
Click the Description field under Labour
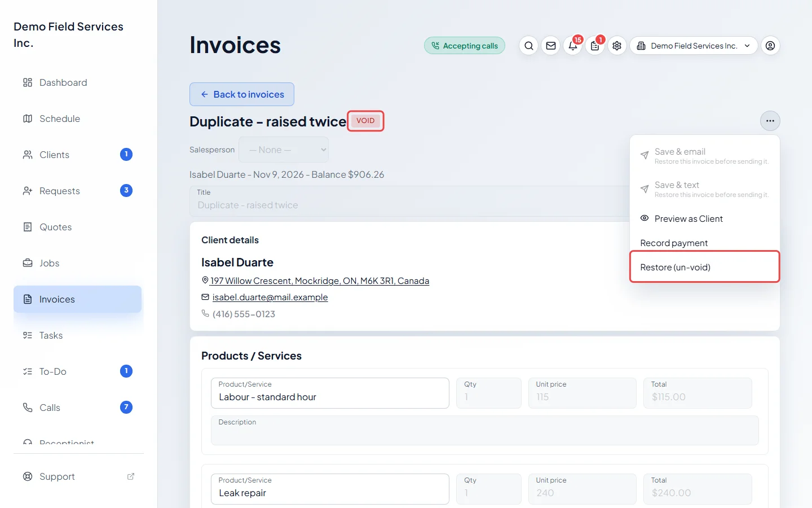pyautogui.click(x=485, y=431)
